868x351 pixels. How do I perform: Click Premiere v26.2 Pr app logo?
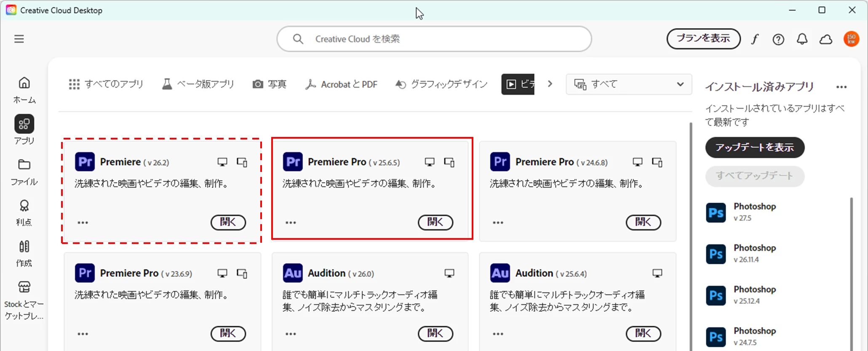click(85, 162)
